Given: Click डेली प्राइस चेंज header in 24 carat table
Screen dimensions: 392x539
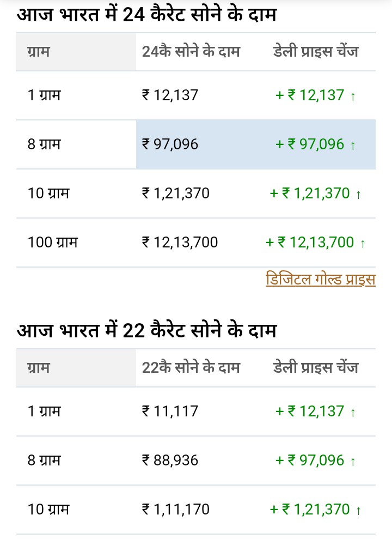Looking at the screenshot, I should click(316, 52).
